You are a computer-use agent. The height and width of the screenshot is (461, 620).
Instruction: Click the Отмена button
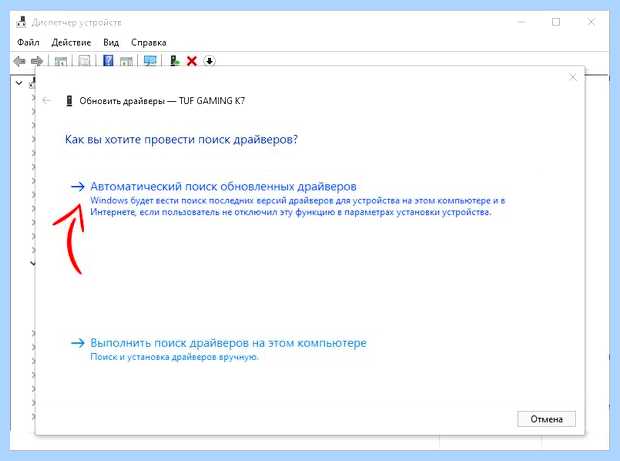pos(546,419)
